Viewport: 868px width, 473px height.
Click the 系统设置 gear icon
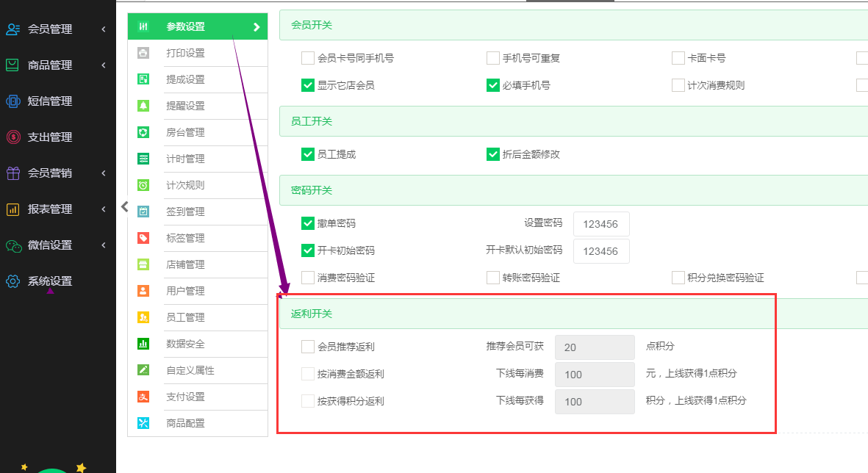point(12,281)
